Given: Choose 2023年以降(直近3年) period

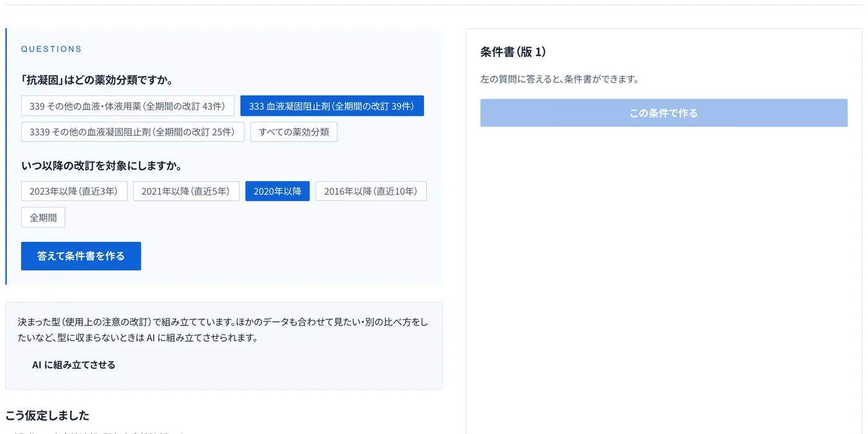Looking at the screenshot, I should pyautogui.click(x=74, y=191).
